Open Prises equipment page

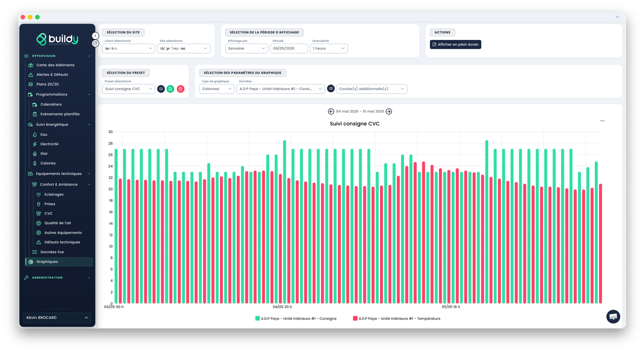50,204
